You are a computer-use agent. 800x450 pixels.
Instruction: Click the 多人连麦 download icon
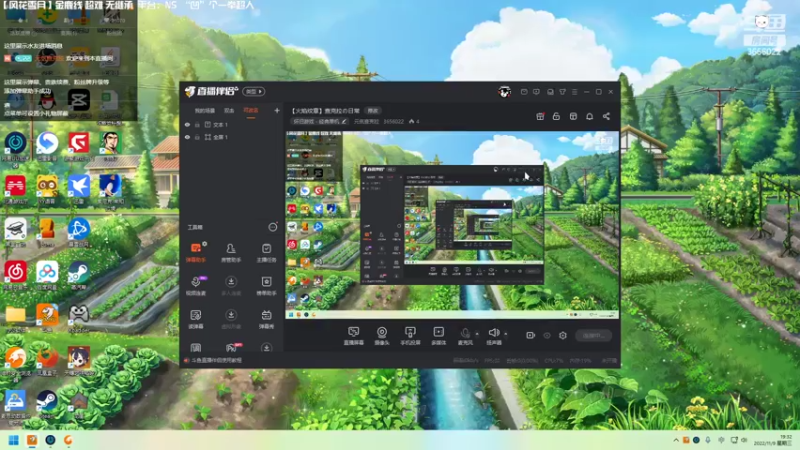coord(231,282)
